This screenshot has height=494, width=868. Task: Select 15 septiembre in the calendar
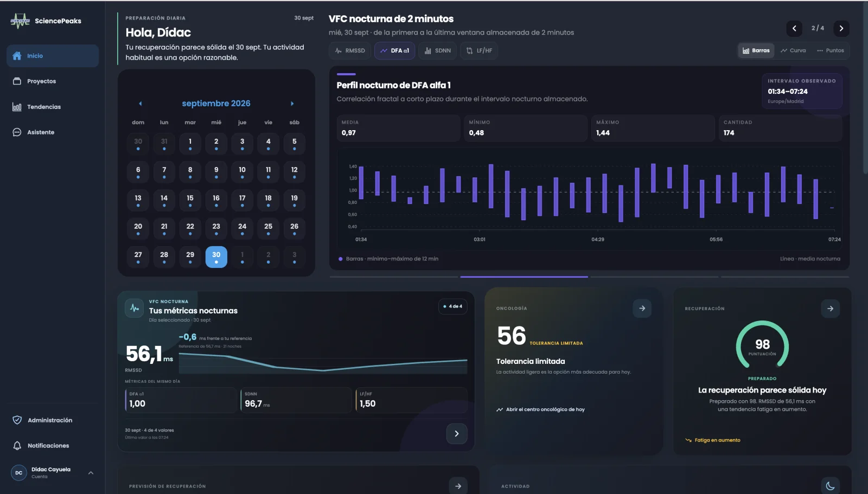[190, 200]
